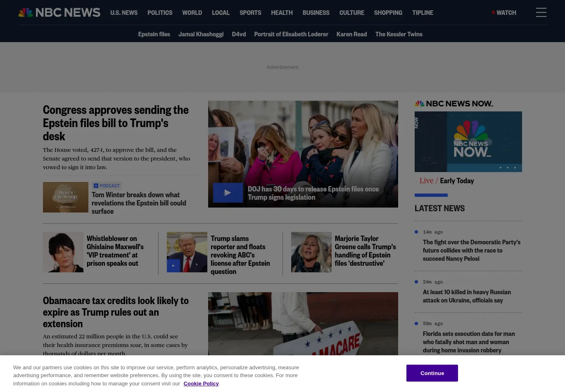
Task: Open the Cookie Policy link
Action: [201, 383]
